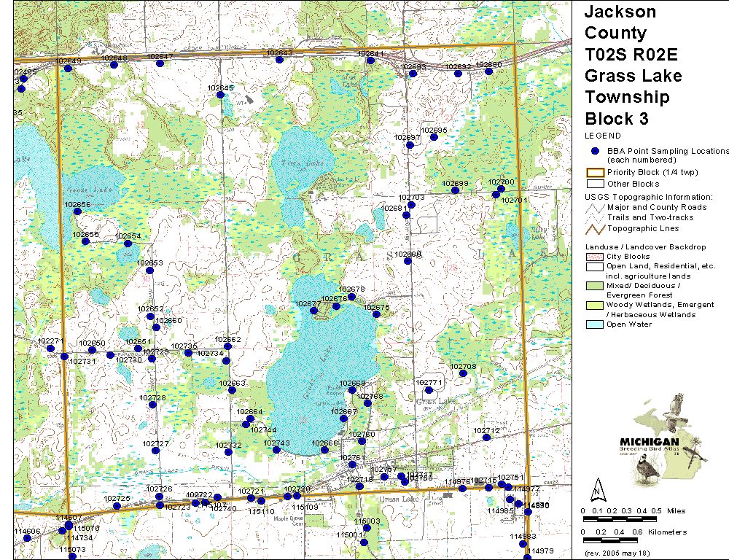This screenshot has height=560, width=729.
Task: Select the Priority Block legend swatch
Action: pos(595,173)
